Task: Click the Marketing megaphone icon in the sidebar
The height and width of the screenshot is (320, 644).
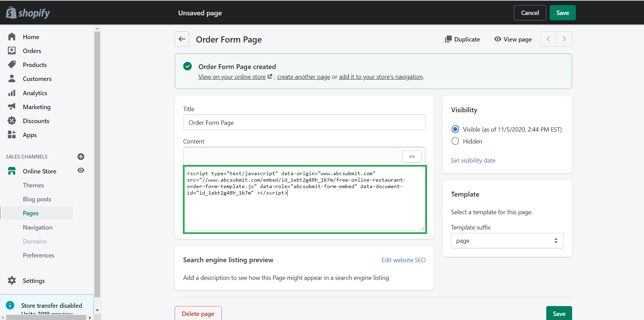Action: [12, 107]
